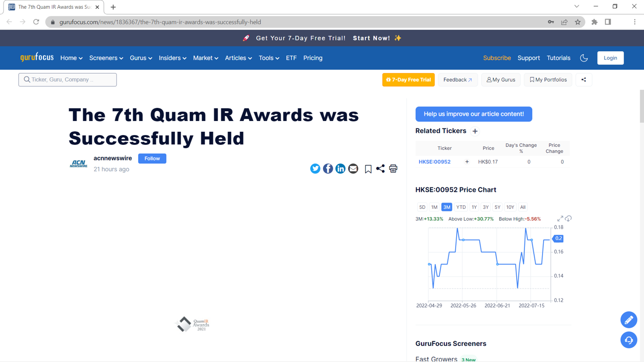Expand the Articles dropdown menu
644x362 pixels.
click(238, 58)
